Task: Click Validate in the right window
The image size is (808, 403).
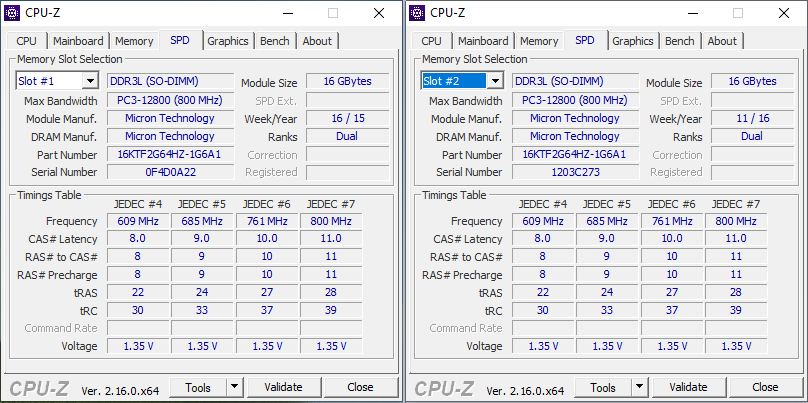Action: (688, 387)
